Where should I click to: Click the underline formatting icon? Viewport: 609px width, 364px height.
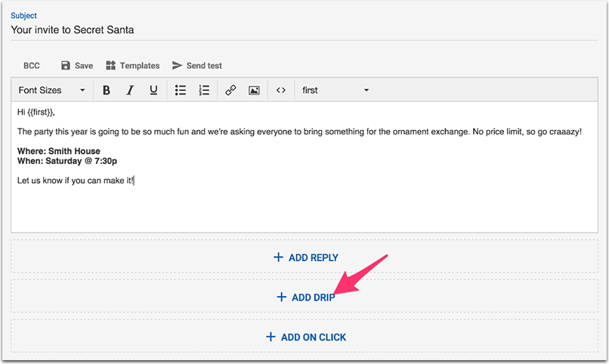[153, 90]
